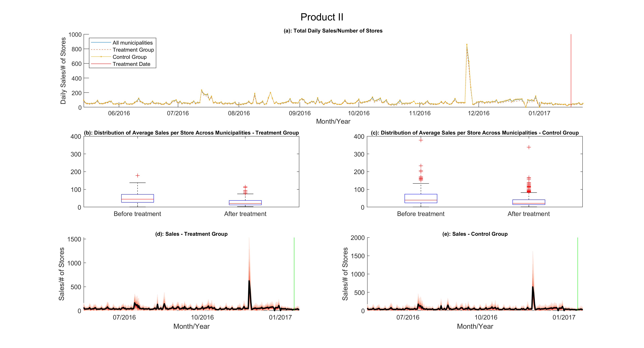Click the 'After treatment' label under panel (b)
Viewport: 644px width, 348px height.
pyautogui.click(x=245, y=214)
